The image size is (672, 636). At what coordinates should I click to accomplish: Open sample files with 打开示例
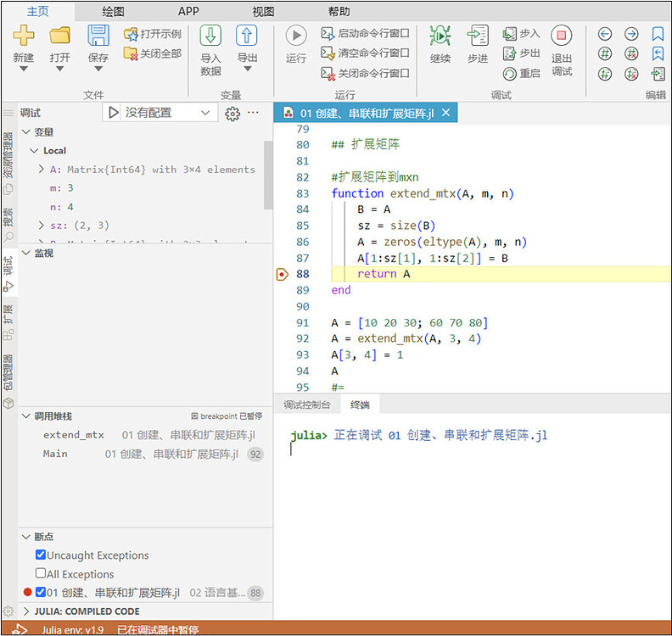(153, 34)
